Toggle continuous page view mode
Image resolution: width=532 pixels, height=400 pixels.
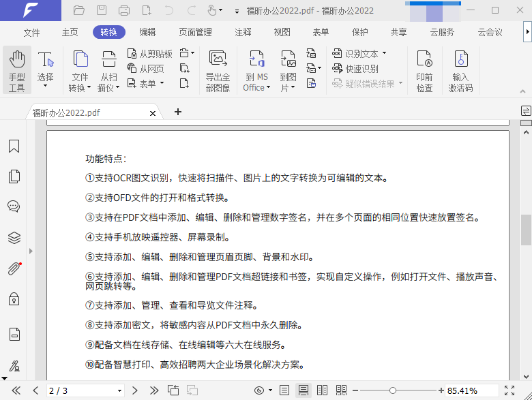click(x=304, y=390)
